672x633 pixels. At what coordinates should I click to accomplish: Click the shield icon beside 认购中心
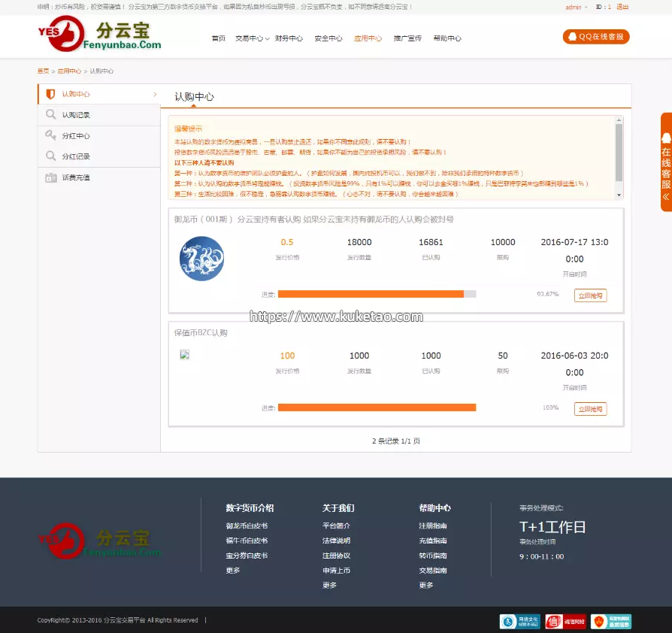tap(50, 94)
